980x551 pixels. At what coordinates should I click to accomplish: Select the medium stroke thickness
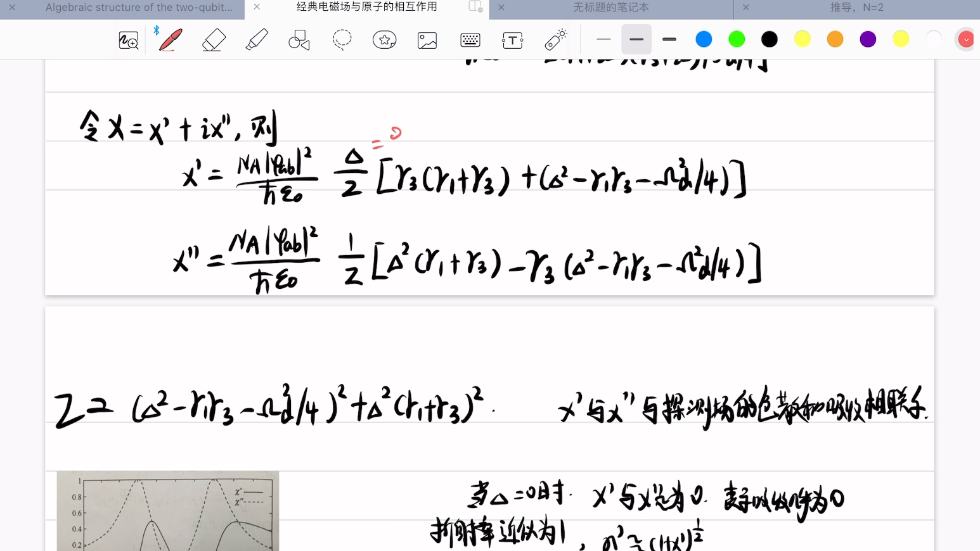point(636,39)
